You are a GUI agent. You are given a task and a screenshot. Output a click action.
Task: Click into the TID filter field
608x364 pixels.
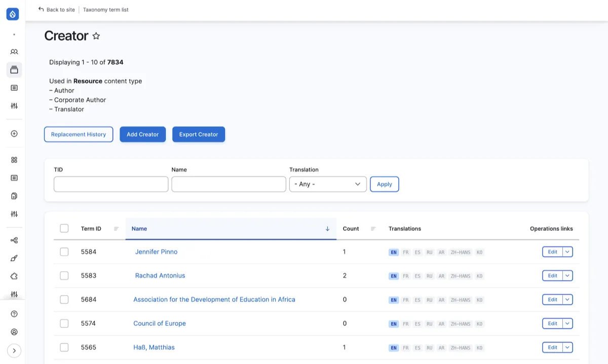tap(111, 184)
